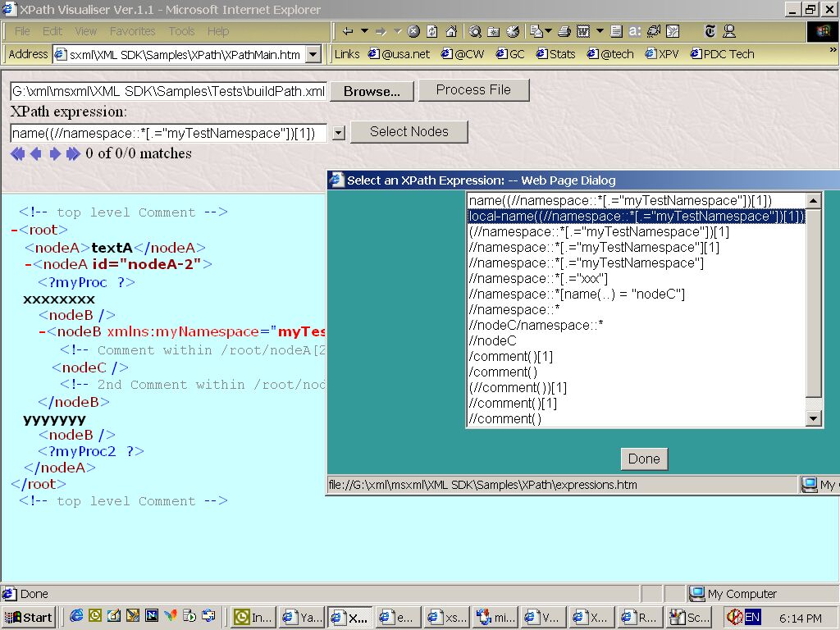Open the Tools menu
Viewport: 840px width, 630px height.
coord(181,31)
